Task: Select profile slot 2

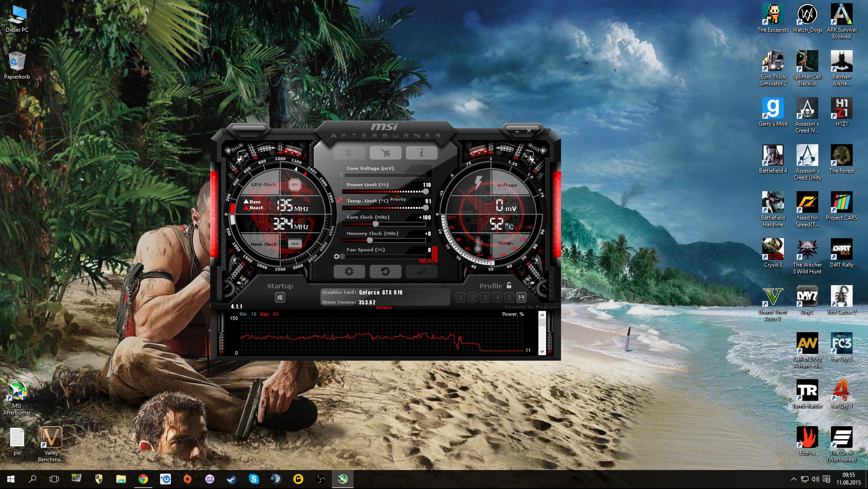Action: click(x=472, y=297)
